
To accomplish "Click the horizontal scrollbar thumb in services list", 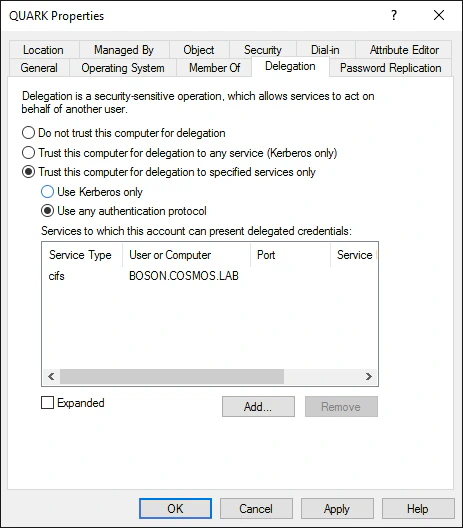I will click(172, 376).
